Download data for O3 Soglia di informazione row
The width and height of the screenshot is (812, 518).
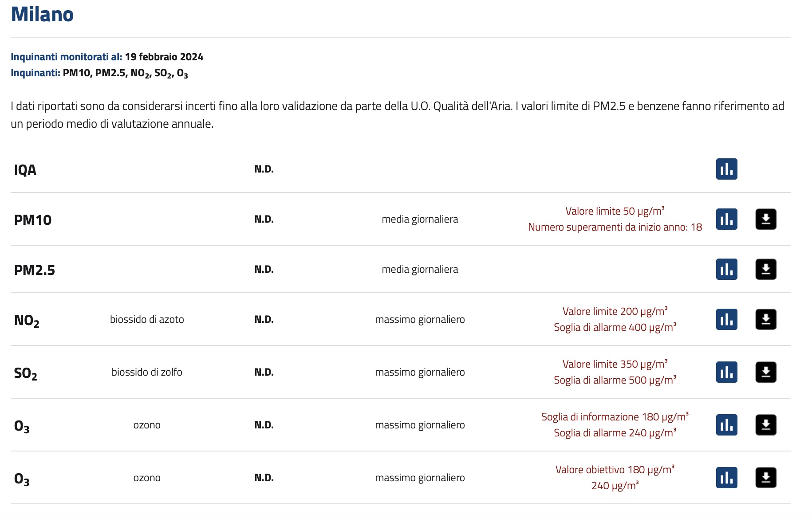[x=765, y=425]
